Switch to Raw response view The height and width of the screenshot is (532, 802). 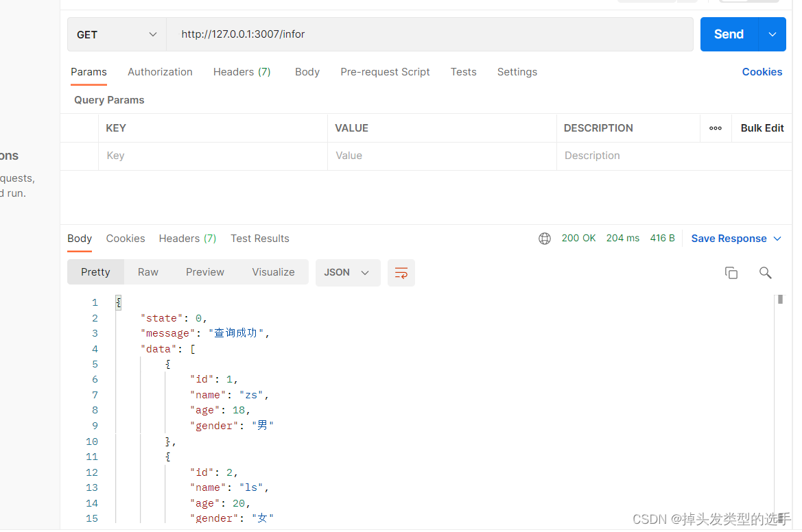click(148, 271)
